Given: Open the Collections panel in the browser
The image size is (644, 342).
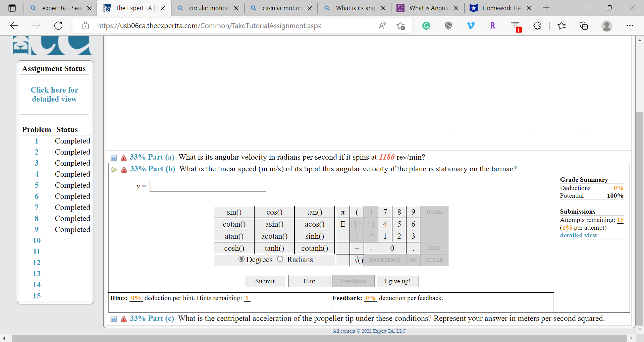Looking at the screenshot, I should click(x=584, y=25).
